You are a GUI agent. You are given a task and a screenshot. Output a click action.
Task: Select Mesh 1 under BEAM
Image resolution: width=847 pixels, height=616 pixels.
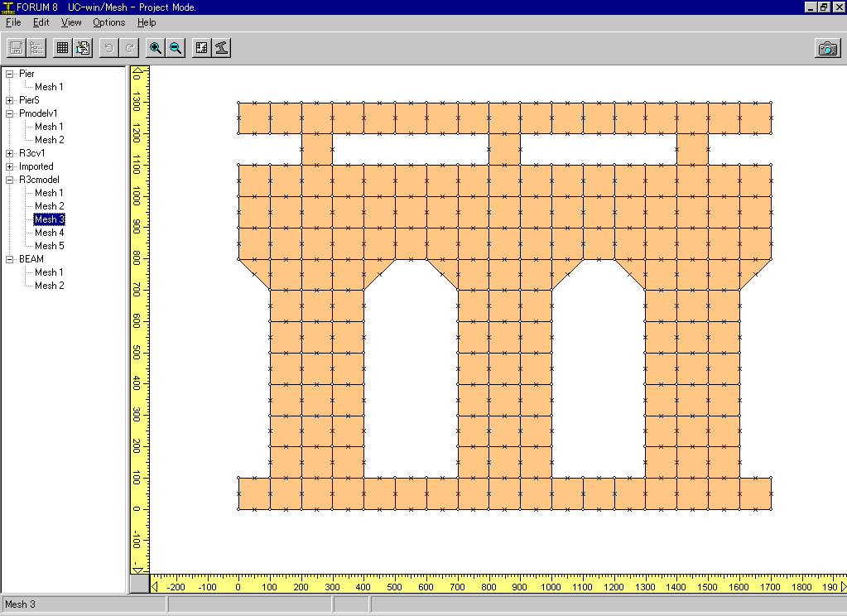tap(49, 272)
